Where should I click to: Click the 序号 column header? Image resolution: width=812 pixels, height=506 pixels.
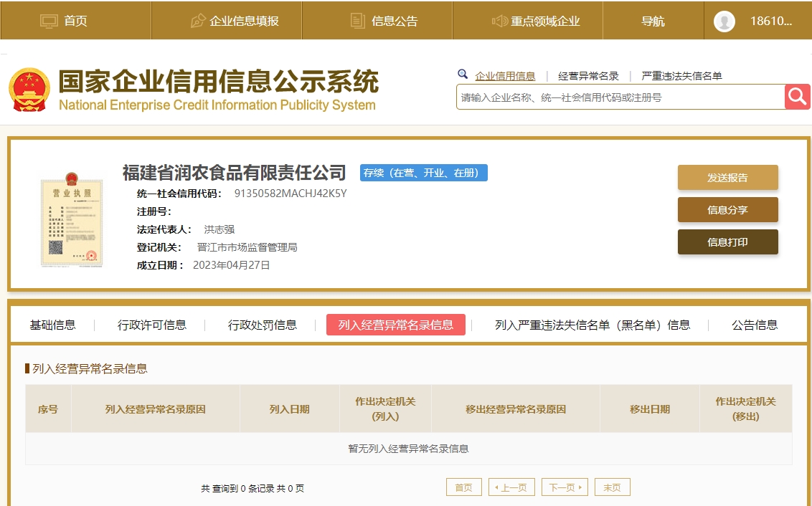point(48,409)
